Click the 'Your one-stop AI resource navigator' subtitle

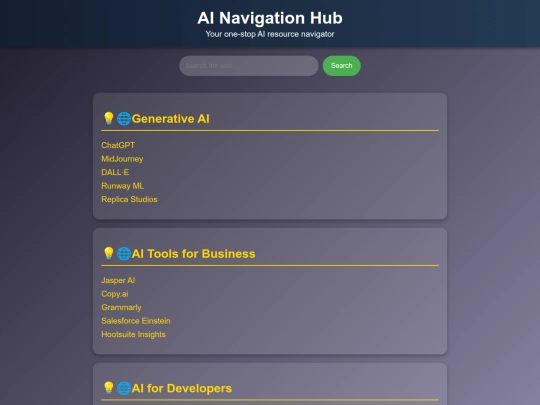(x=270, y=34)
